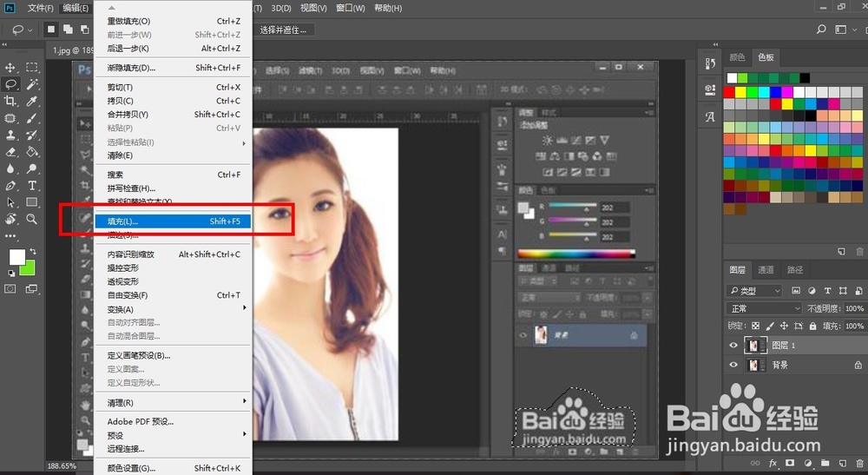This screenshot has height=475, width=868.
Task: Toggle filter for type layers
Action: 827,291
